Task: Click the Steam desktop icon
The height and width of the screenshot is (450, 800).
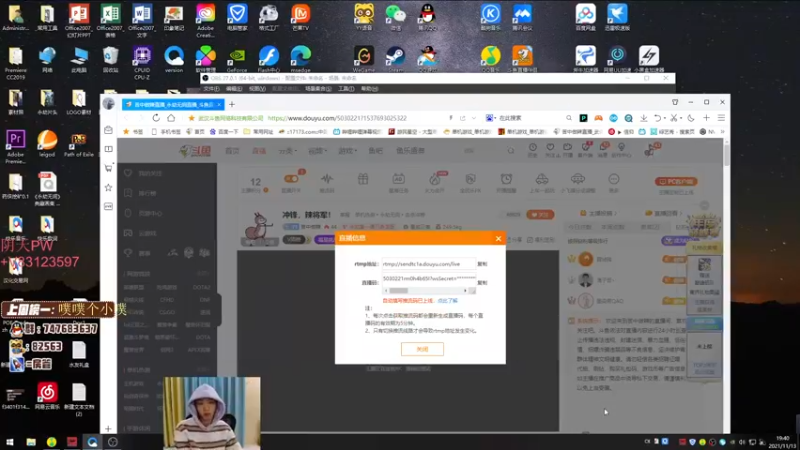Action: pos(395,59)
